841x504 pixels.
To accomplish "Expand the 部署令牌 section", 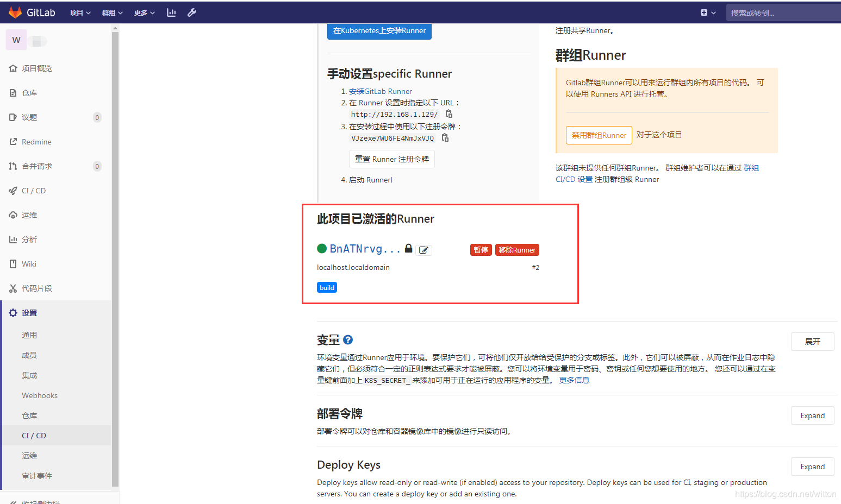I will click(813, 415).
